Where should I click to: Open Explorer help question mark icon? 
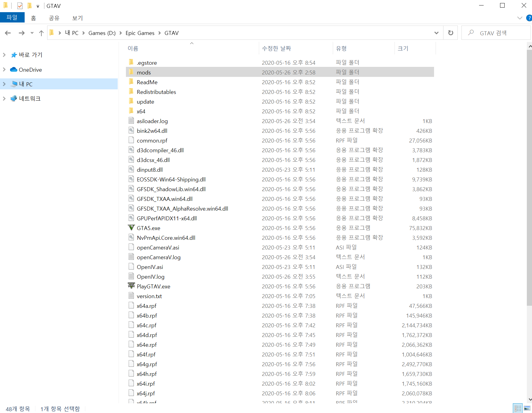point(529,18)
